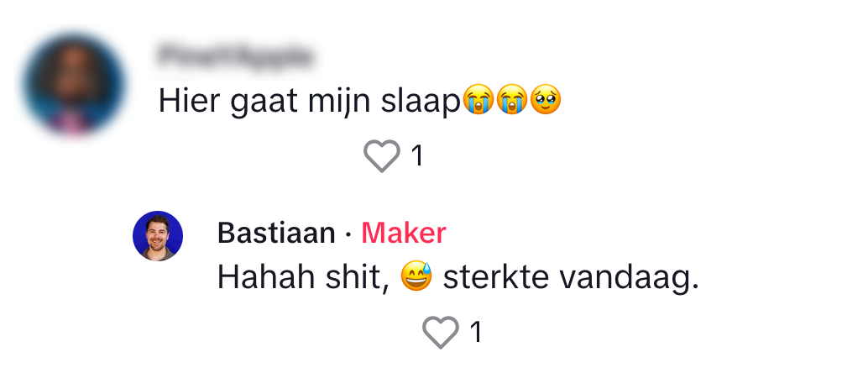
Task: Select the "Hier gaat mijn slaap" comment text
Action: click(311, 102)
